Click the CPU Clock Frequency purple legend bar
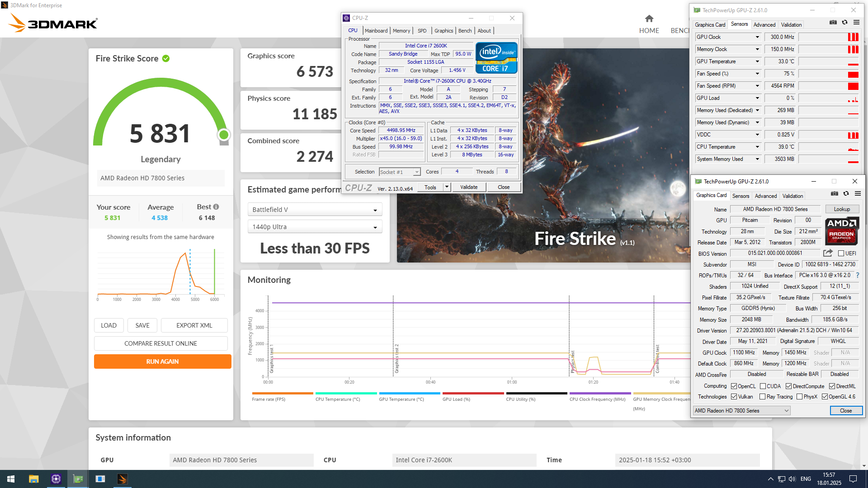Image resolution: width=868 pixels, height=488 pixels. click(600, 394)
